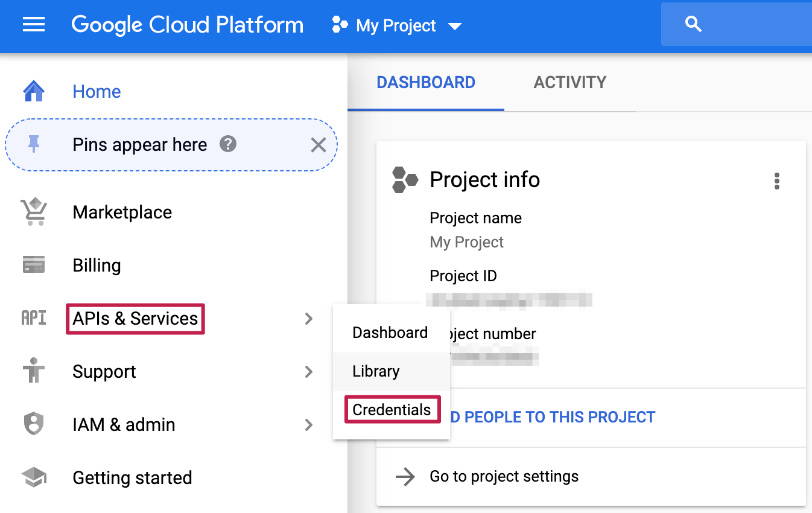
Task: Click the Billing credit card icon
Action: [x=34, y=266]
